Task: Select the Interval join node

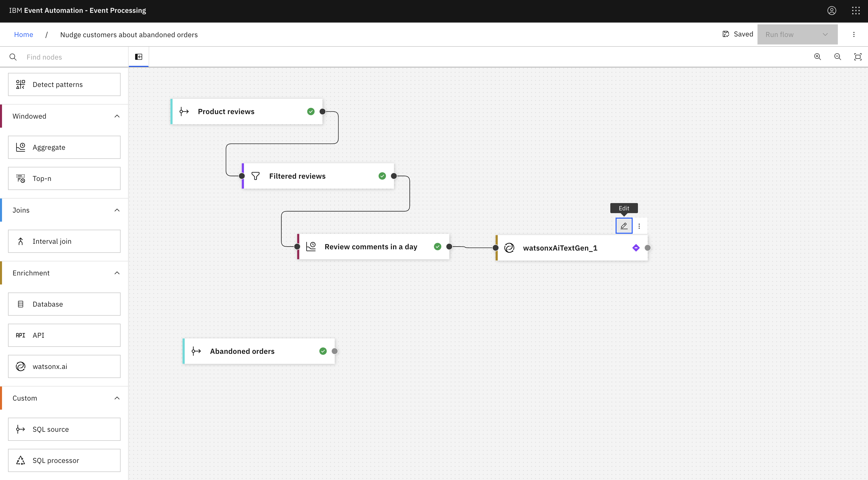Action: pos(64,241)
